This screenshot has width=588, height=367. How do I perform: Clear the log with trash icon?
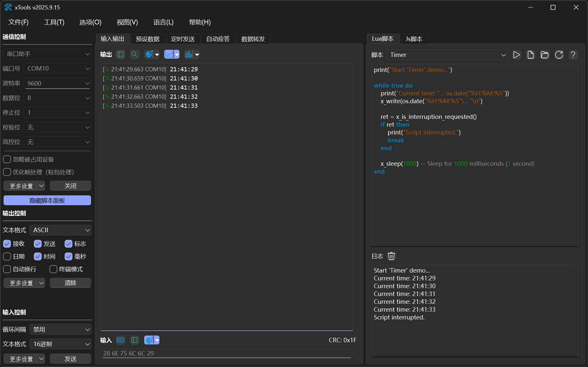tap(391, 256)
